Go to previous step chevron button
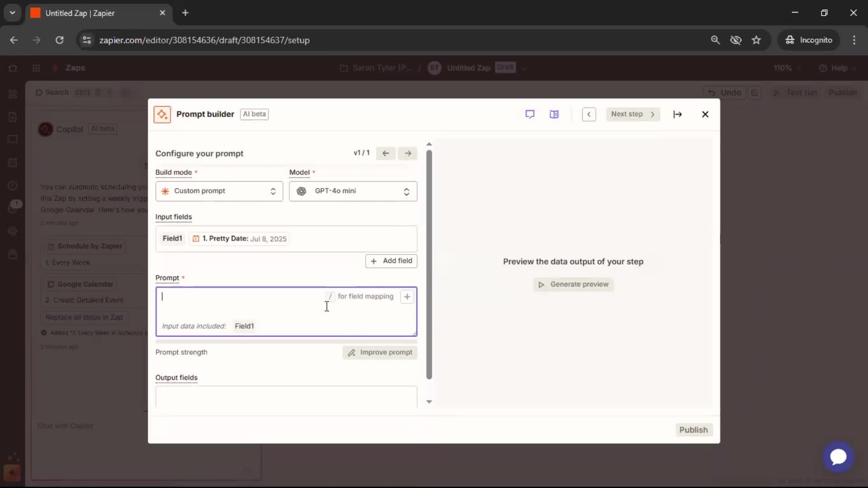Image resolution: width=868 pixels, height=488 pixels. (x=589, y=114)
